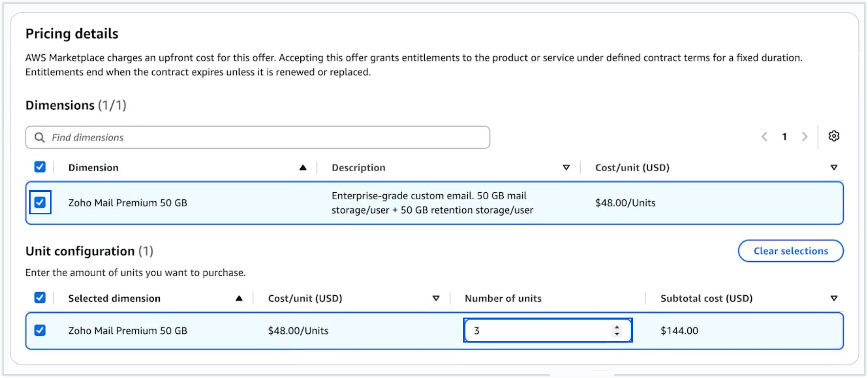
Task: Click the Pricing details heading
Action: pos(72,34)
